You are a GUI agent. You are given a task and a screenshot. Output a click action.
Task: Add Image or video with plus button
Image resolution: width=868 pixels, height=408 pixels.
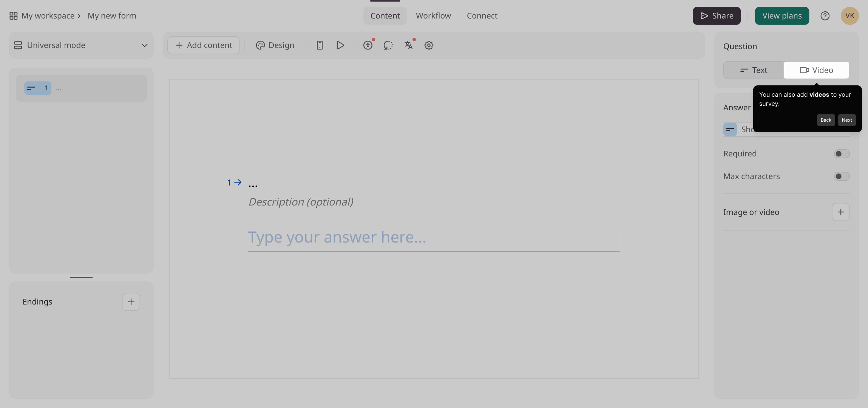tap(841, 212)
